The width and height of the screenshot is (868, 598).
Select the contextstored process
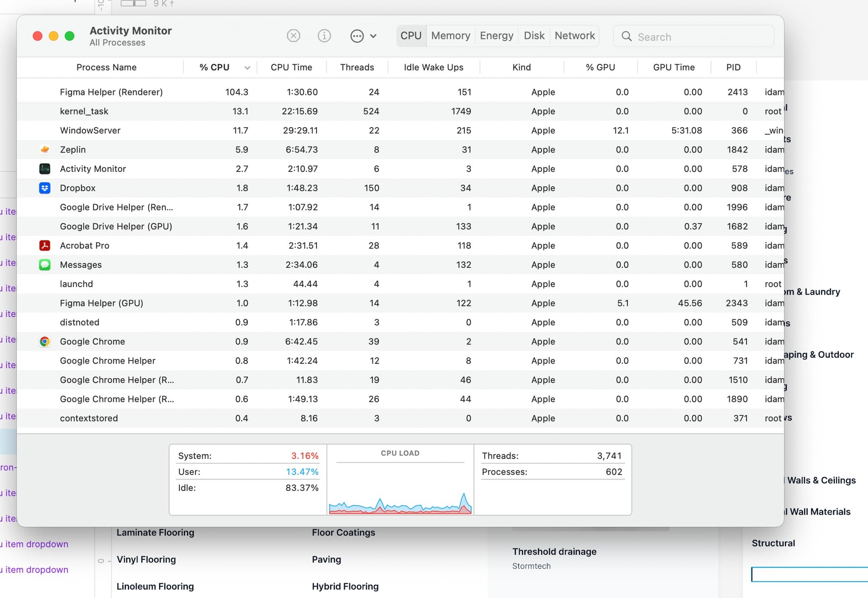(400, 418)
